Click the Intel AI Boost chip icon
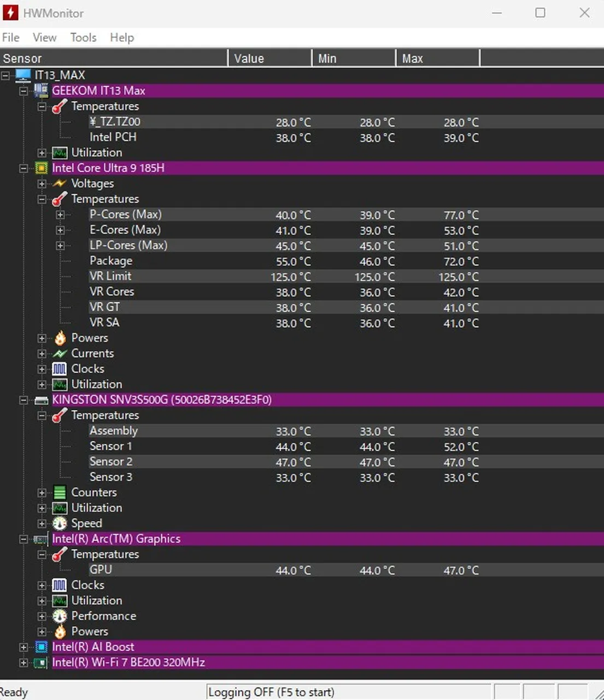The image size is (604, 700). coord(41,647)
